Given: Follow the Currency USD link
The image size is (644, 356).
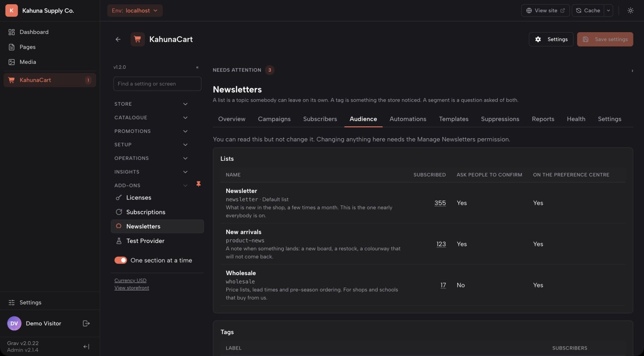Looking at the screenshot, I should pos(131,280).
